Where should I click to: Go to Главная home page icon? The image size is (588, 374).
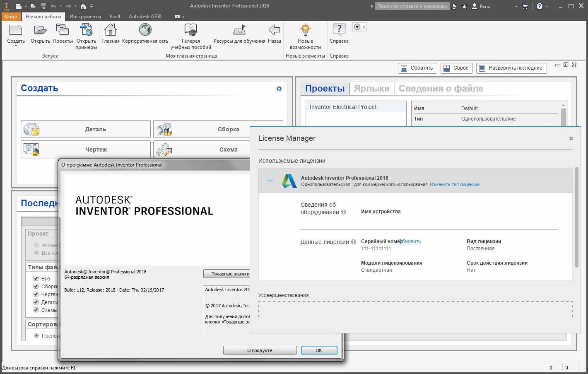[110, 30]
